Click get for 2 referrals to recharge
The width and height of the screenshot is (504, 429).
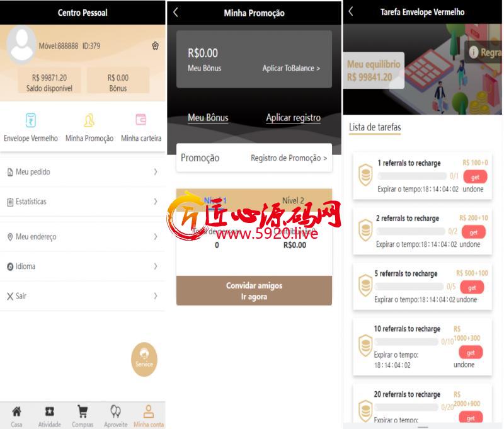pos(474,232)
